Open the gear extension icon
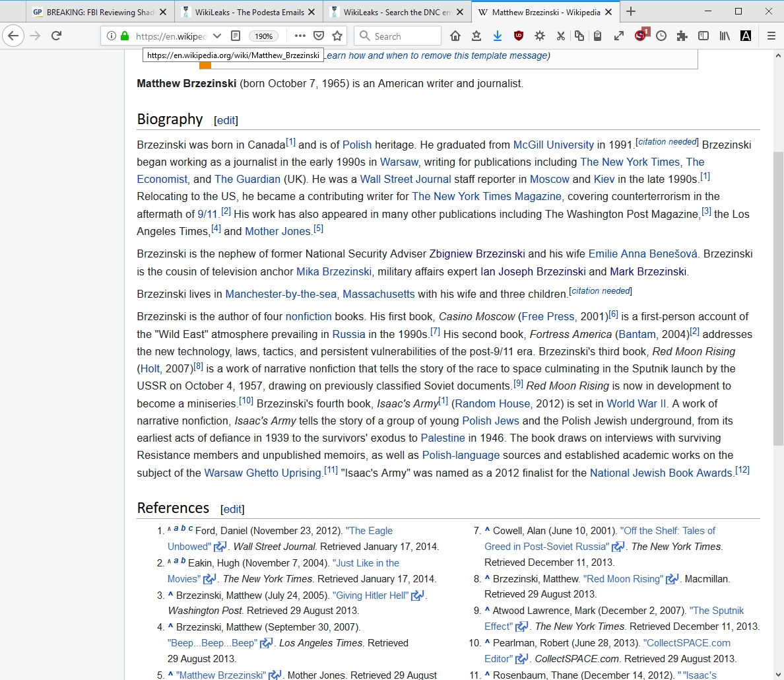Viewport: 784px width, 680px height. pos(540,36)
